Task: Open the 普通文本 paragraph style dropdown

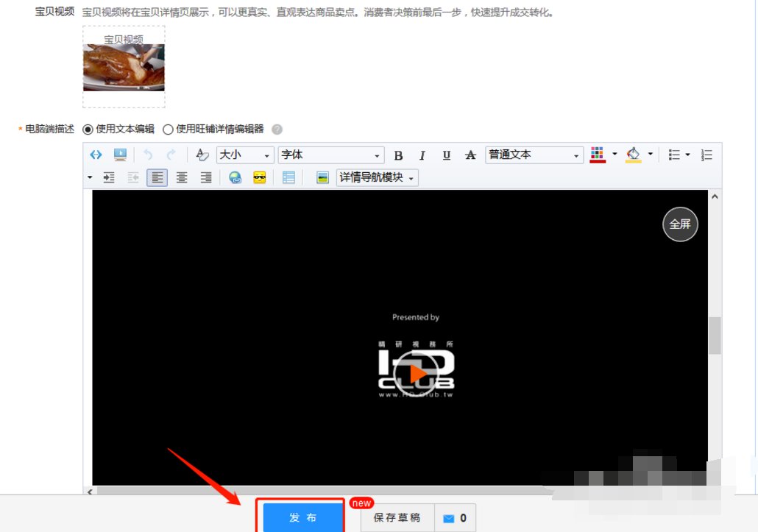Action: tap(534, 155)
